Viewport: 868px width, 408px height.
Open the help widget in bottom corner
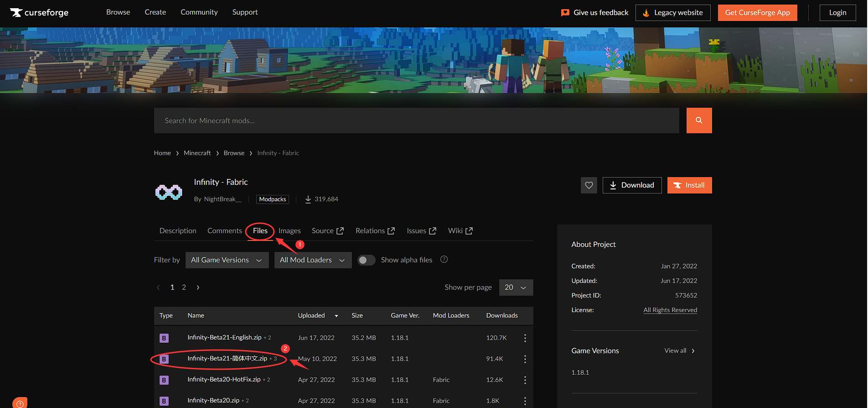(20, 403)
